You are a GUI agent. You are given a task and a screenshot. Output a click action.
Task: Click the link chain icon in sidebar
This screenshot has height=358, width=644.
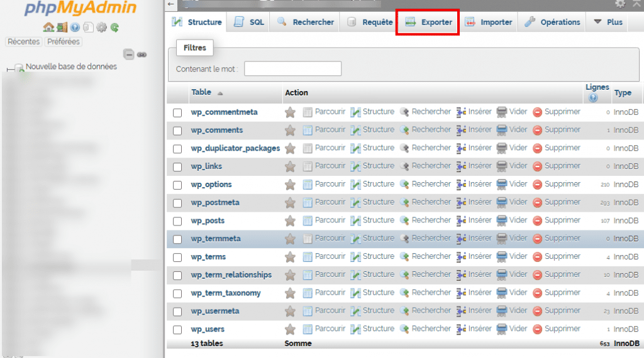142,55
